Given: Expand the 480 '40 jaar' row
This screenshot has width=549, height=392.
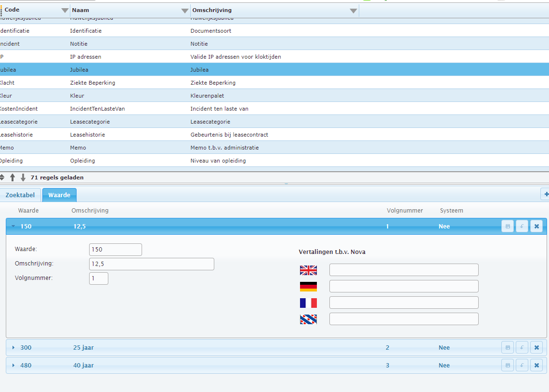Looking at the screenshot, I should 13,366.
